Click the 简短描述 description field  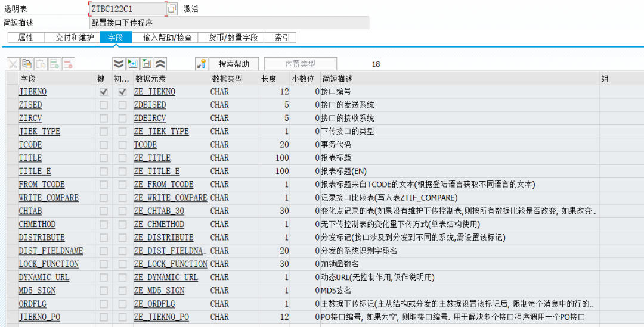tap(229, 23)
